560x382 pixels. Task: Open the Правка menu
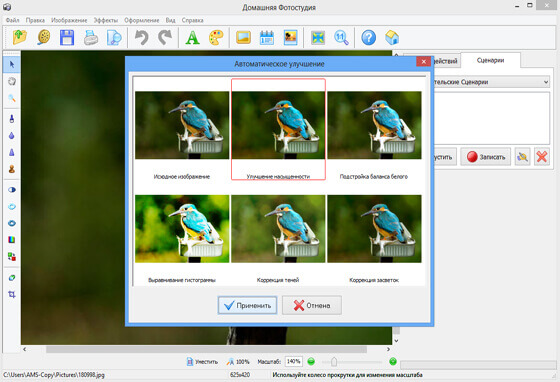click(x=35, y=20)
